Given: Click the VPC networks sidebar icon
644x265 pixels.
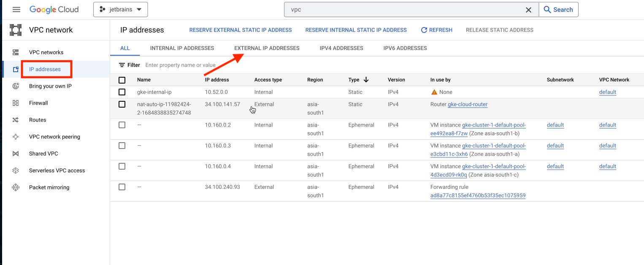Looking at the screenshot, I should click(x=16, y=52).
